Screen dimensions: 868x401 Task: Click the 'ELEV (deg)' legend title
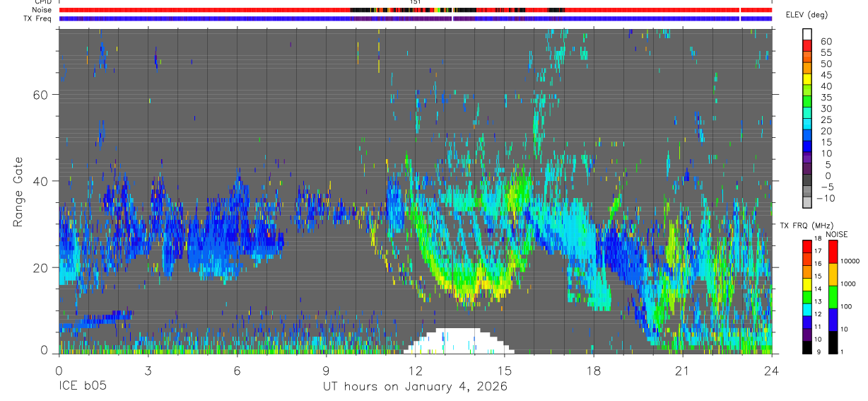807,16
